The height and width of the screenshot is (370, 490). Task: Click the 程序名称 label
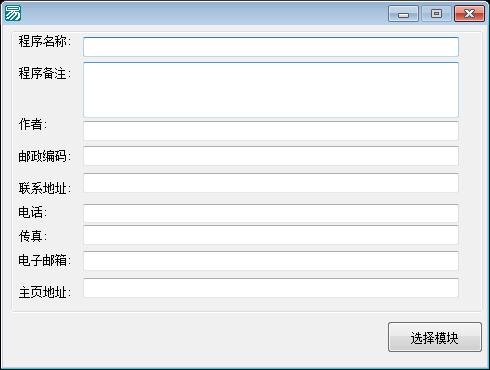(44, 41)
